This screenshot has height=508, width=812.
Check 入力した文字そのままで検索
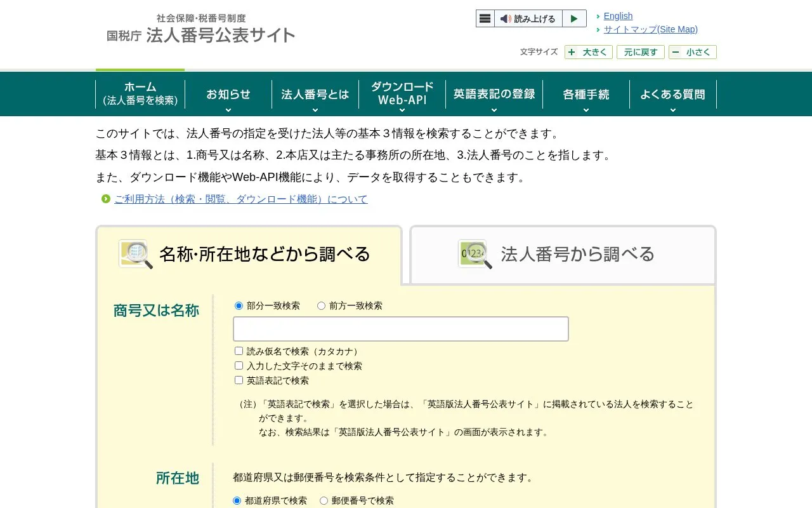click(239, 365)
